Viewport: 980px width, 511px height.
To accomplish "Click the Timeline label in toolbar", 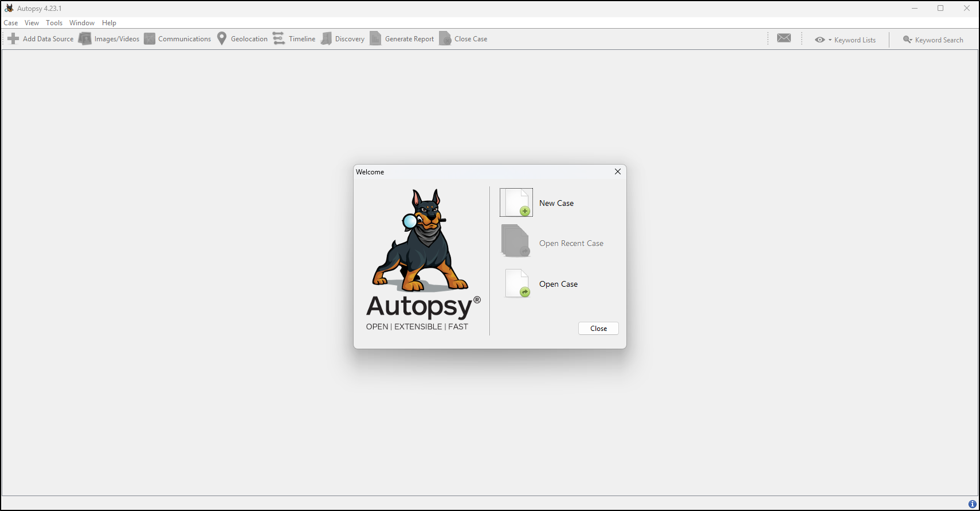I will (302, 39).
